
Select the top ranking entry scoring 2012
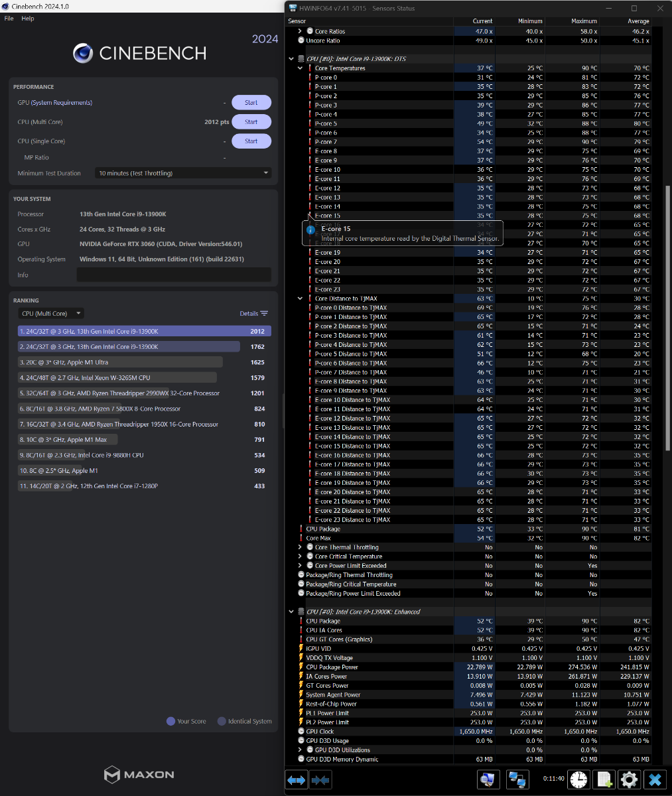tap(144, 331)
